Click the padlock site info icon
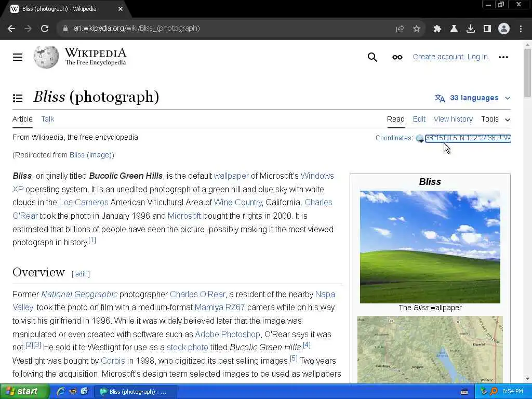 click(65, 29)
